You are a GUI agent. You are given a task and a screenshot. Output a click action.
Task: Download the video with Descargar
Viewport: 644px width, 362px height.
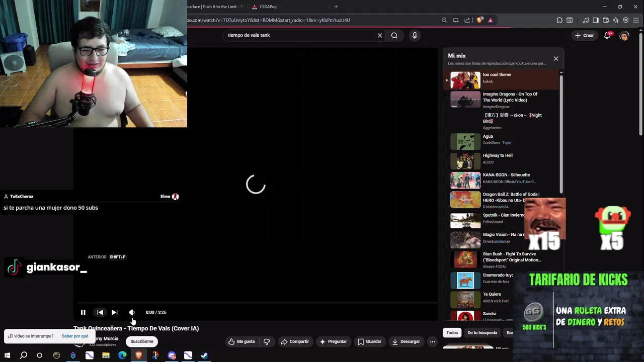[x=406, y=341]
